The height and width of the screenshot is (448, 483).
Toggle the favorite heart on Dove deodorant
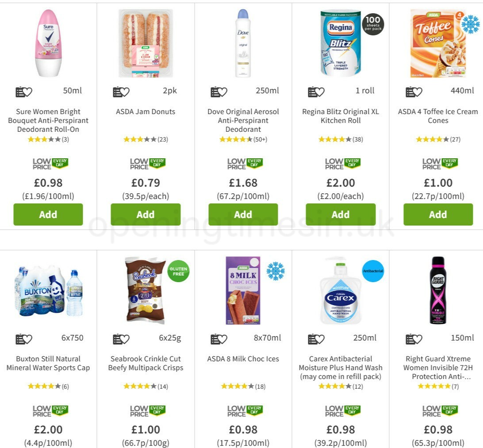(224, 92)
